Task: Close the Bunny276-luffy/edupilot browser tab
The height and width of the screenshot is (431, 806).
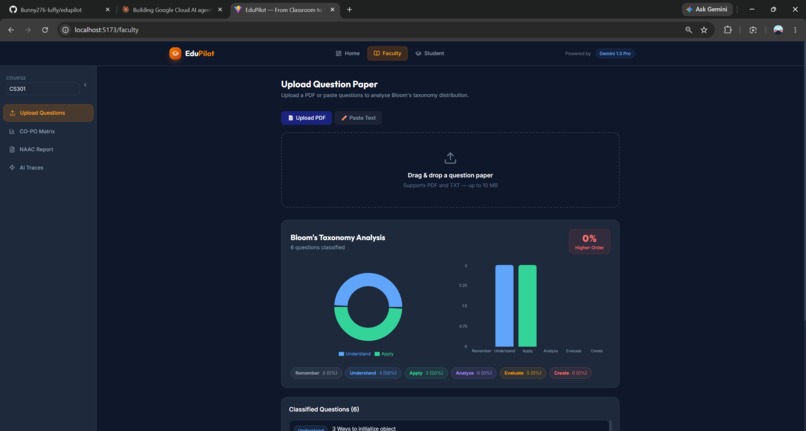Action: 107,10
